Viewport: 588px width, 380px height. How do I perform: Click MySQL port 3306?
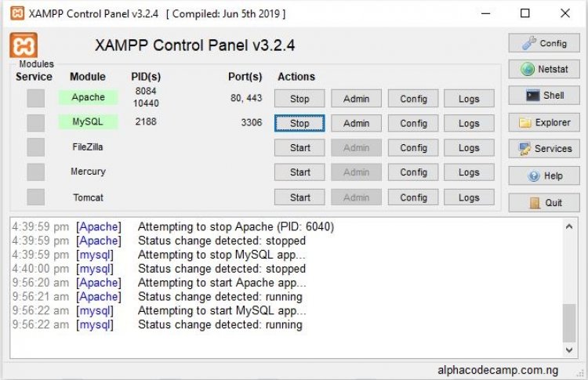pos(252,122)
